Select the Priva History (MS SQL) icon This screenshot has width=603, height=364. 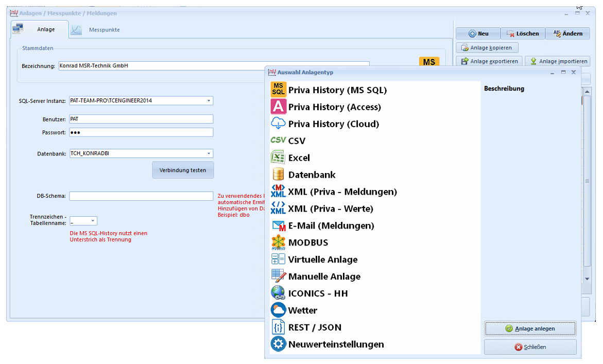[x=278, y=90]
